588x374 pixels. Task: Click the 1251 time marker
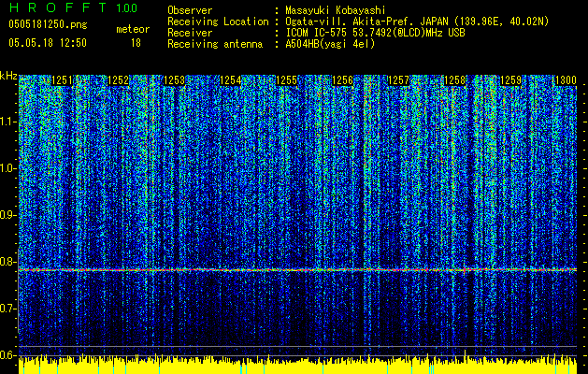pyautogui.click(x=63, y=81)
